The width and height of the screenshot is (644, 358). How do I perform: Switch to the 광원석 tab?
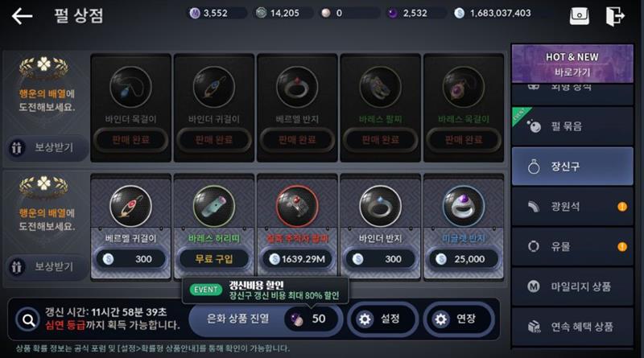point(572,207)
